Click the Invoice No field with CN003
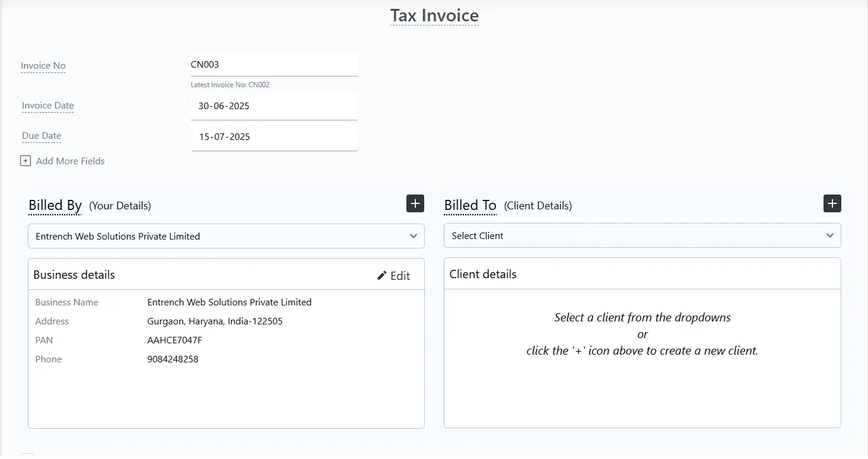 [x=274, y=65]
